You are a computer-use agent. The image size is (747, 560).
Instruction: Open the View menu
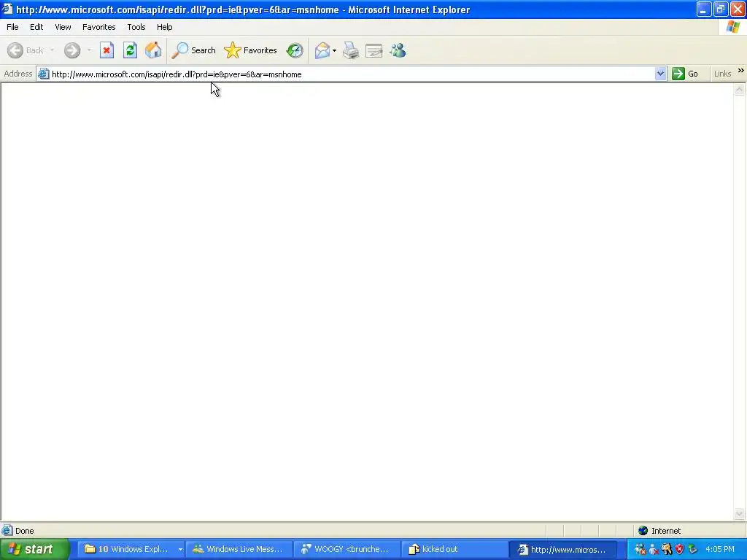(63, 27)
